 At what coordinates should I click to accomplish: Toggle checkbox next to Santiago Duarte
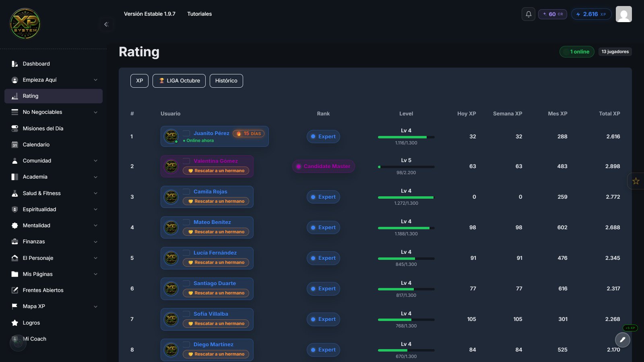(x=186, y=283)
